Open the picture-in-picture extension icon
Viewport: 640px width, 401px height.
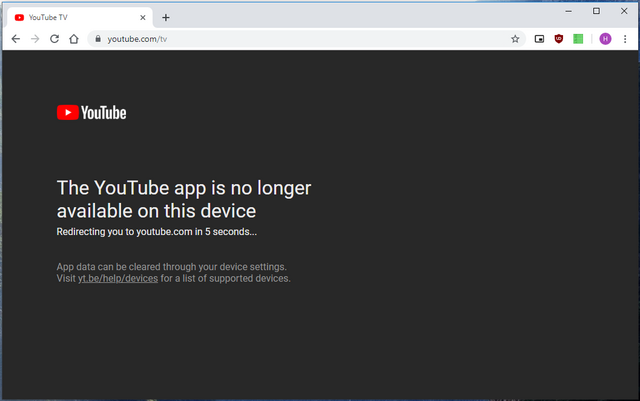point(539,39)
